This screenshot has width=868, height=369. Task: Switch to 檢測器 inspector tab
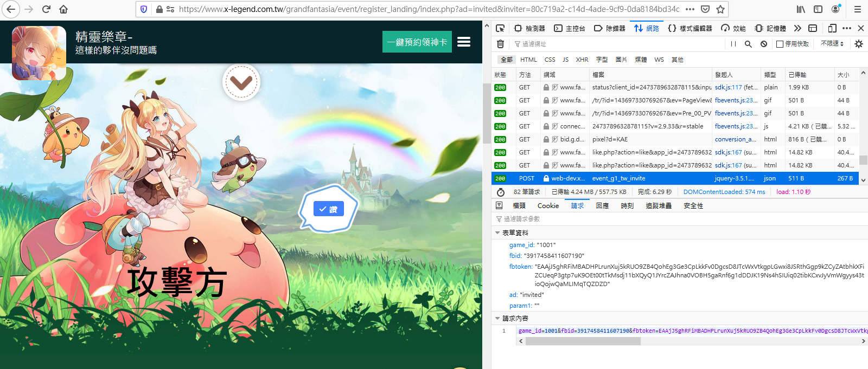pos(530,28)
